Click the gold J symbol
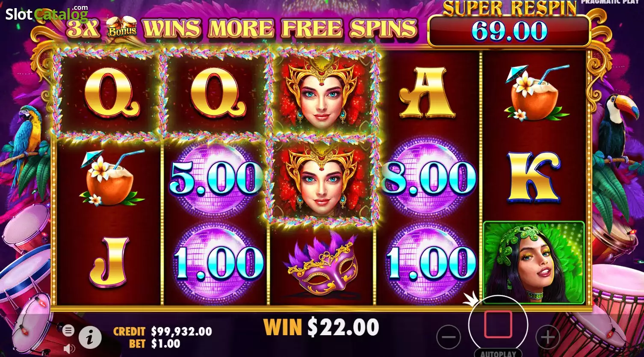The width and height of the screenshot is (644, 357). pyautogui.click(x=108, y=262)
